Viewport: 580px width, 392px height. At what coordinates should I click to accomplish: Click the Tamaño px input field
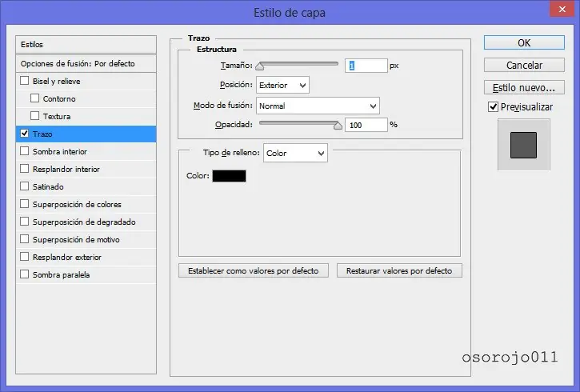tap(366, 66)
